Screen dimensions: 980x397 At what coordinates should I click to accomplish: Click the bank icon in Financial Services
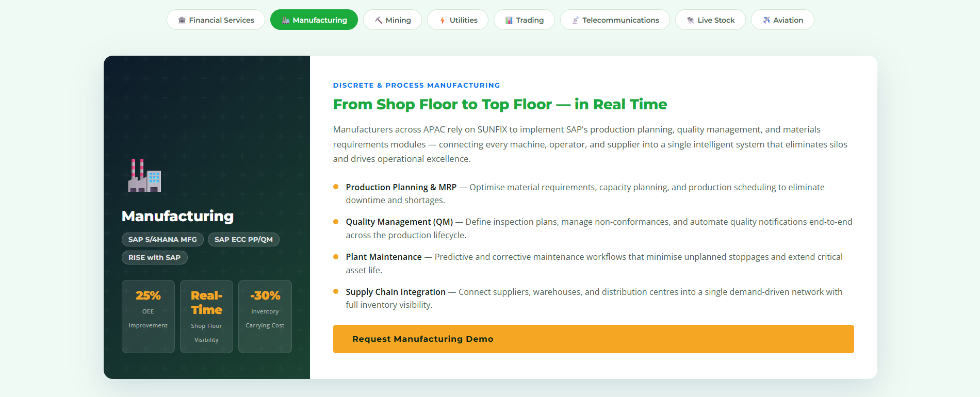click(x=182, y=20)
